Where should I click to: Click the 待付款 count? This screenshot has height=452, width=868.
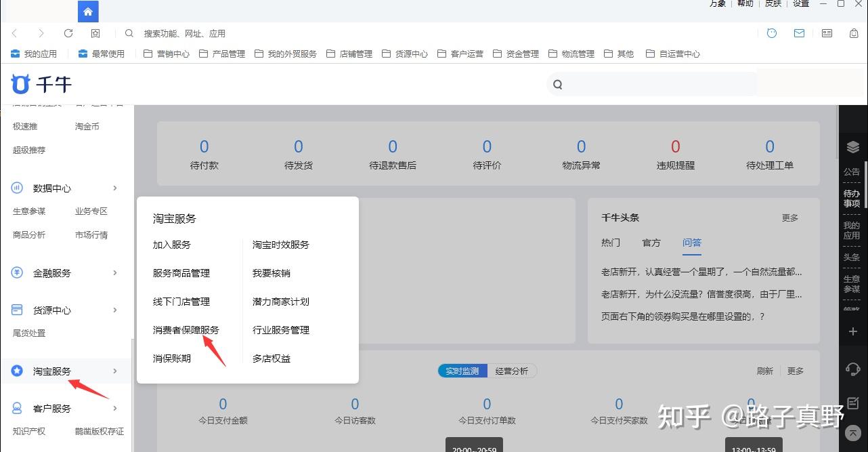[x=204, y=146]
